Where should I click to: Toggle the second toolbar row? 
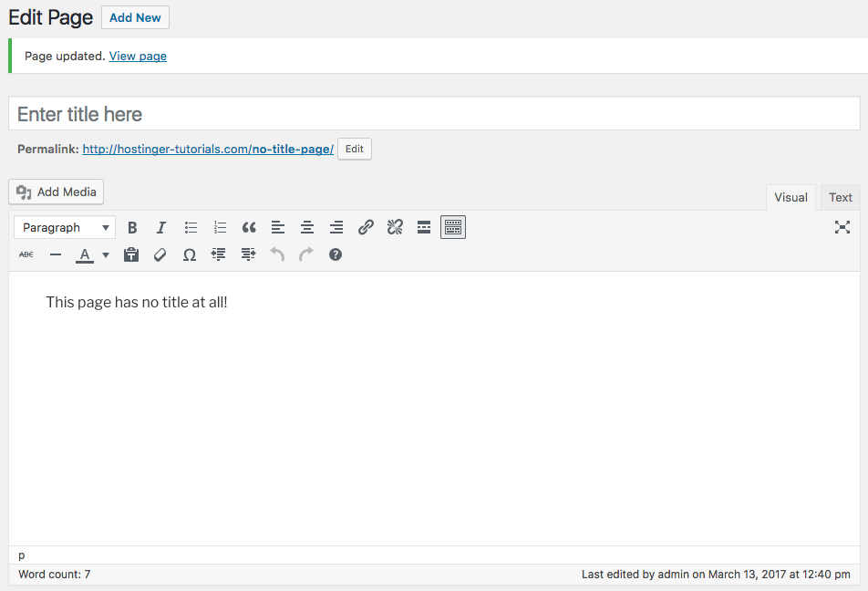[x=453, y=227]
